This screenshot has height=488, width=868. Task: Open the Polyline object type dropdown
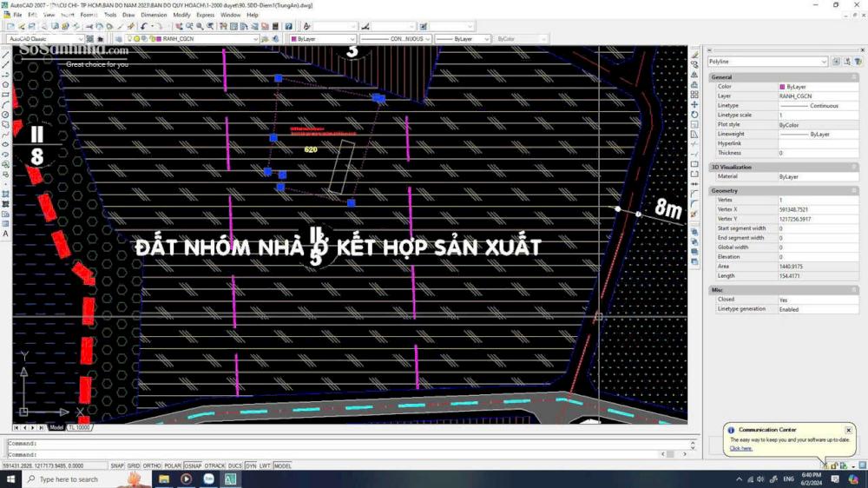824,62
